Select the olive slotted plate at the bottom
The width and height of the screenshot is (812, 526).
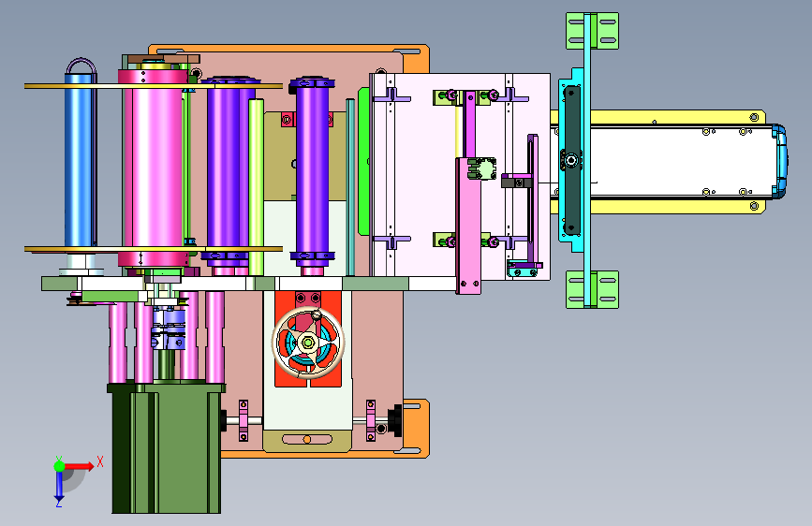[x=307, y=440]
